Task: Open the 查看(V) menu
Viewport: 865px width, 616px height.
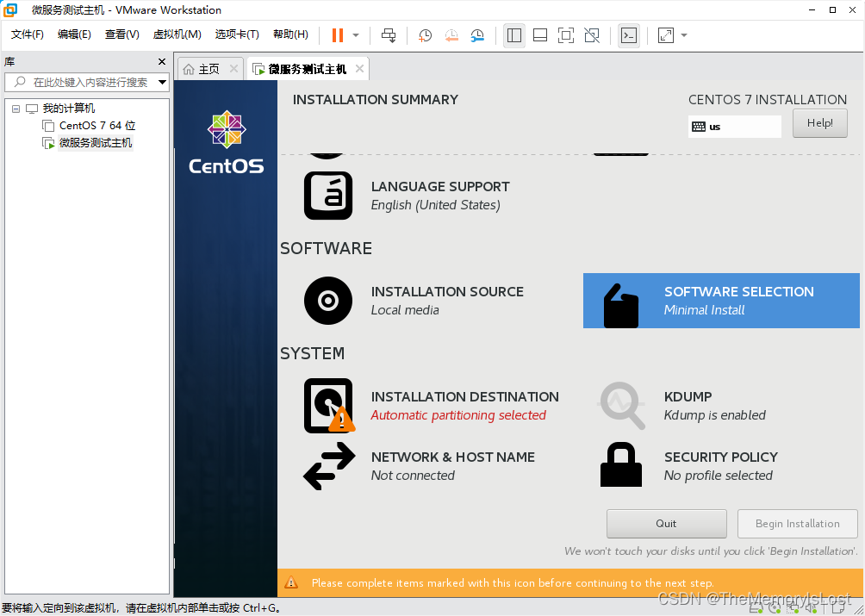Action: point(122,34)
